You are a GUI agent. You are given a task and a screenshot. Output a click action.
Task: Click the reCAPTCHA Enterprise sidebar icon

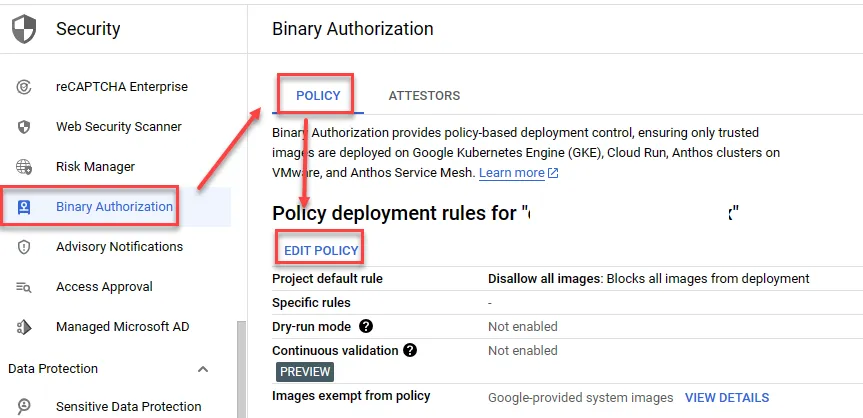24,87
